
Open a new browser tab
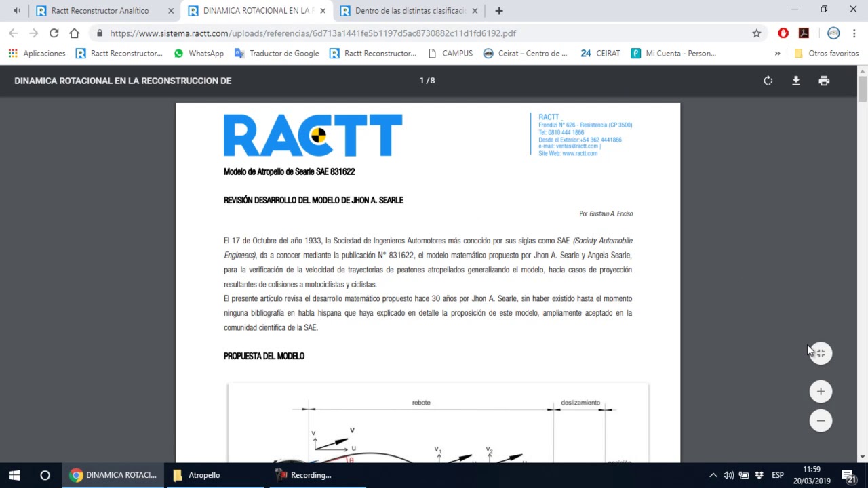pos(499,11)
